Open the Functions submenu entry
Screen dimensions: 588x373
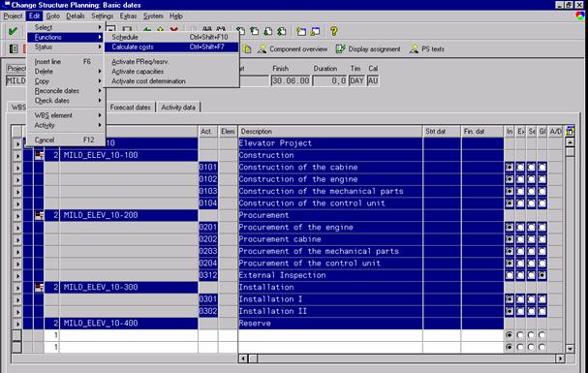point(66,37)
